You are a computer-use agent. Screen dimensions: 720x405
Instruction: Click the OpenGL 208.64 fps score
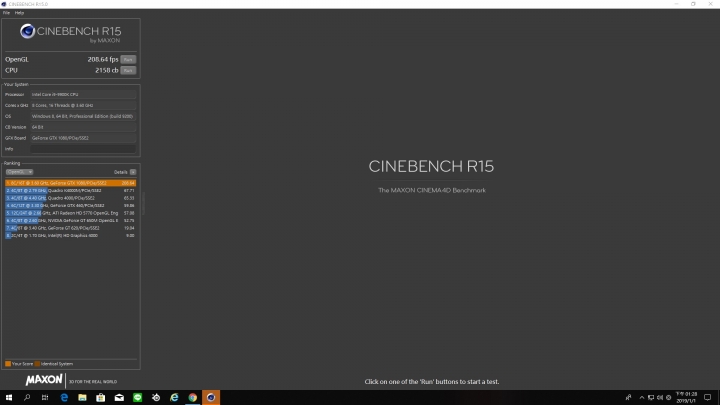[x=103, y=59]
